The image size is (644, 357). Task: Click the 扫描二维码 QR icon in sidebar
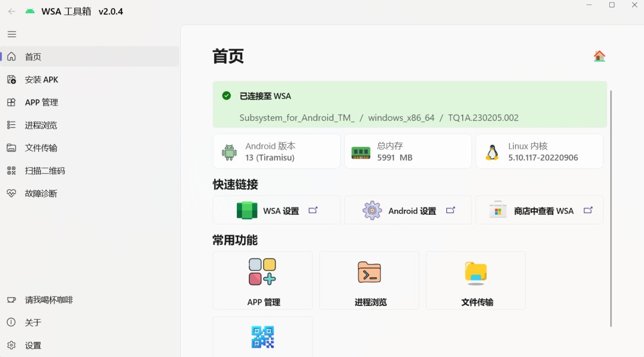[11, 171]
